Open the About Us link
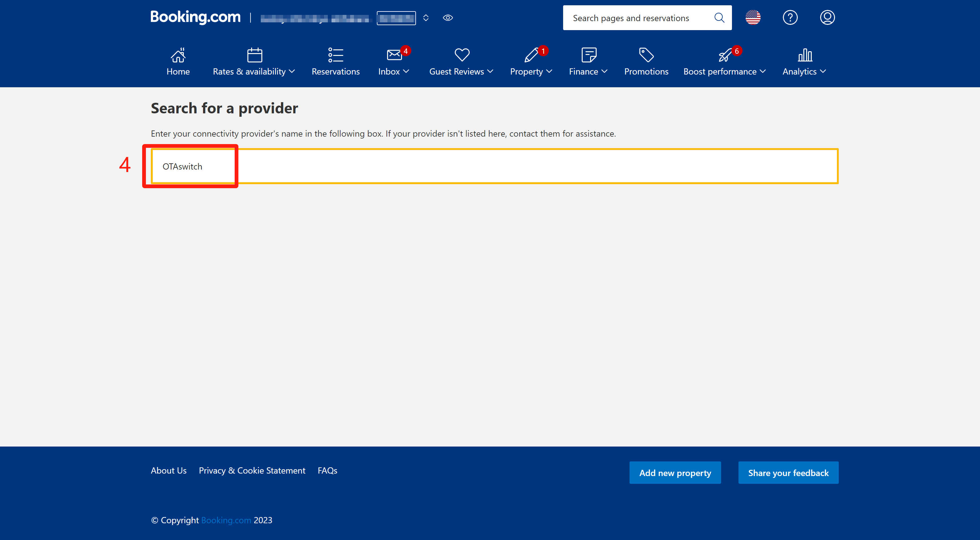Image resolution: width=980 pixels, height=540 pixels. 169,470
